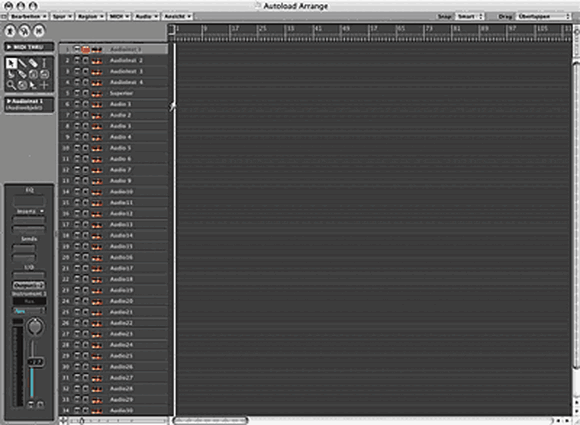Click the Audioinst 4 track icon

pyautogui.click(x=97, y=82)
